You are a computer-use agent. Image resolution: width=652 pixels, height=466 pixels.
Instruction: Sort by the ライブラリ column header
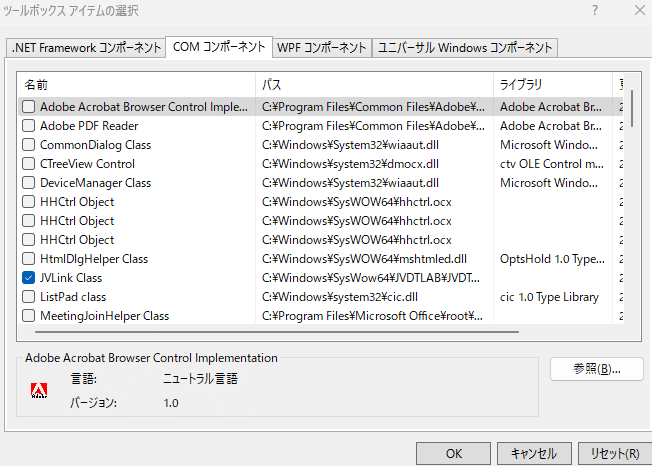point(553,85)
